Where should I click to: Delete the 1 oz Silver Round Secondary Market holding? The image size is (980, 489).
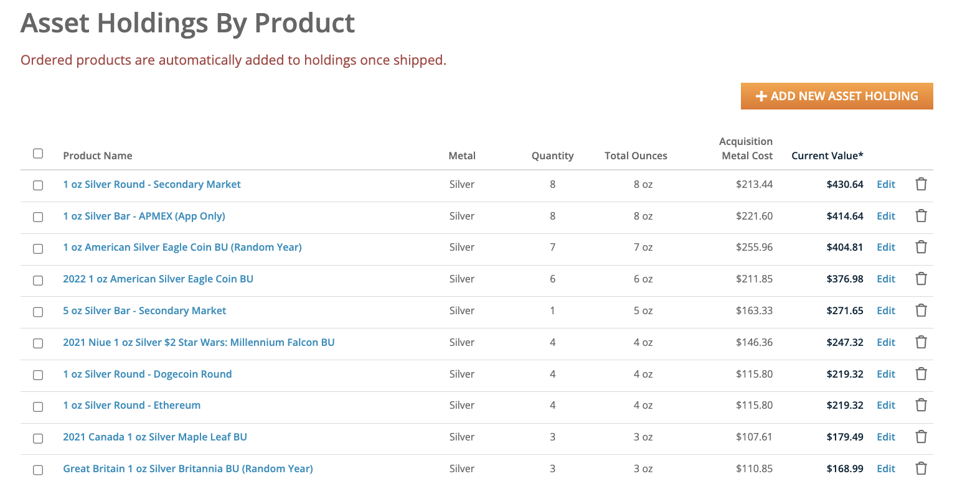point(921,184)
